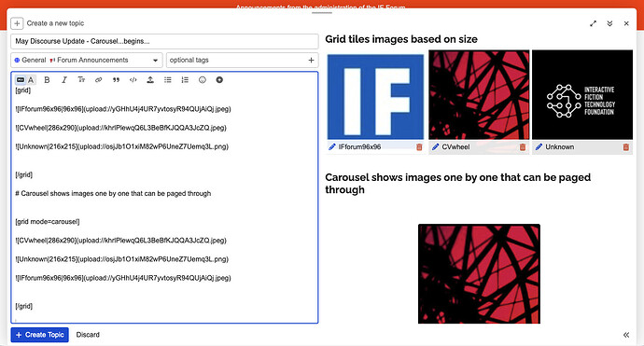Click the first '[grid]' line in editor
The height and width of the screenshot is (346, 644).
coord(23,90)
